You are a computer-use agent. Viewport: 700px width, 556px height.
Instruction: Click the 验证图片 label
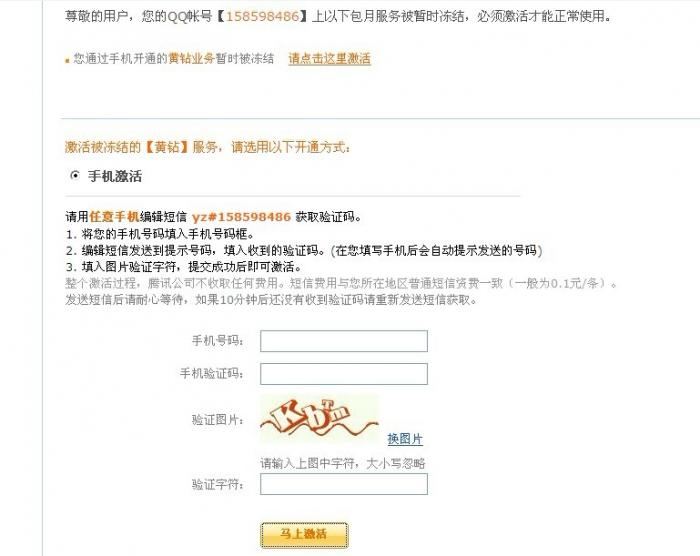217,420
